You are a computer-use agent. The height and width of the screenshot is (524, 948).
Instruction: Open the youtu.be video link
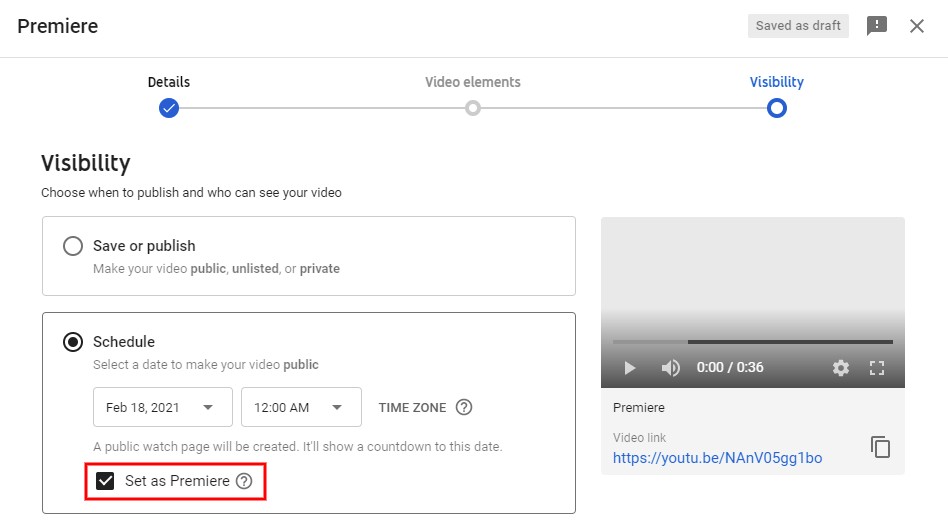[x=717, y=458]
